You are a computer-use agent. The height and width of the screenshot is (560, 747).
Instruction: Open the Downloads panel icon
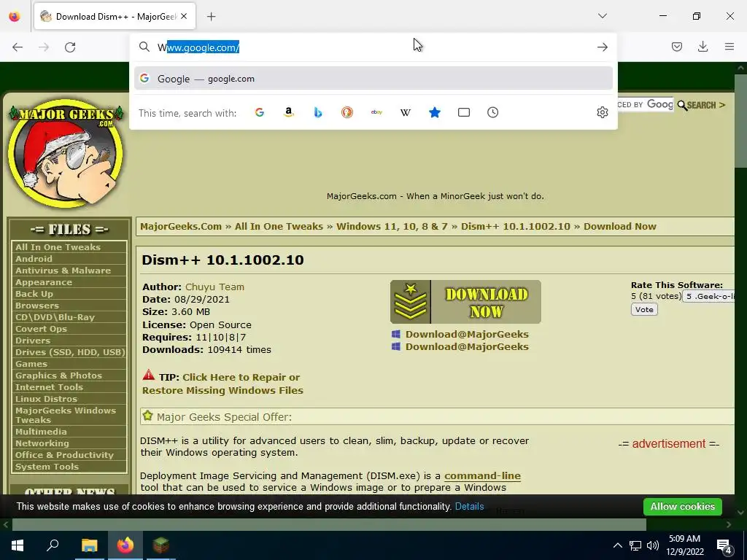pyautogui.click(x=703, y=47)
